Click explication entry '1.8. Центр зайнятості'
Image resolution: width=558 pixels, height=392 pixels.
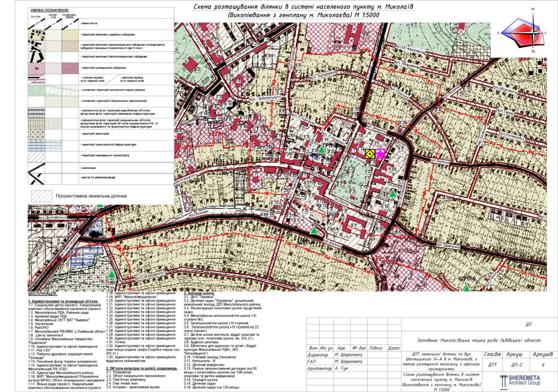pos(46,335)
